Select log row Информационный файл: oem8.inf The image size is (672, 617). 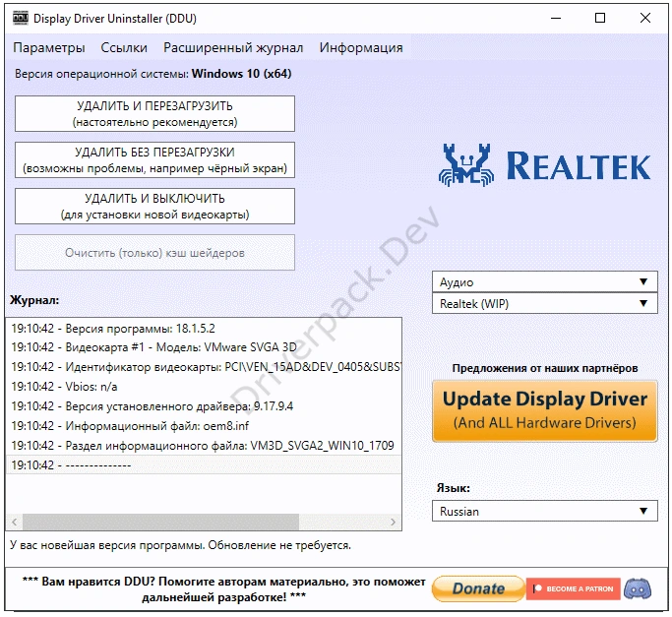coord(204,426)
